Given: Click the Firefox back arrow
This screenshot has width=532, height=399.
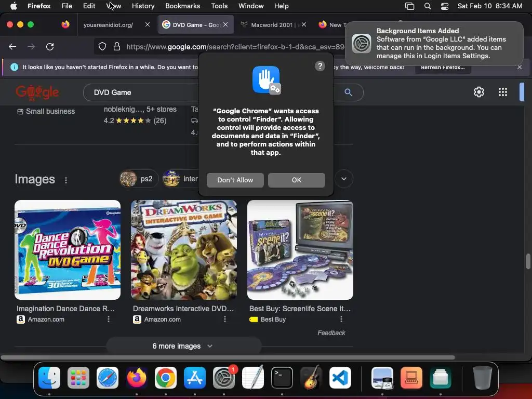Looking at the screenshot, I should click(x=12, y=46).
